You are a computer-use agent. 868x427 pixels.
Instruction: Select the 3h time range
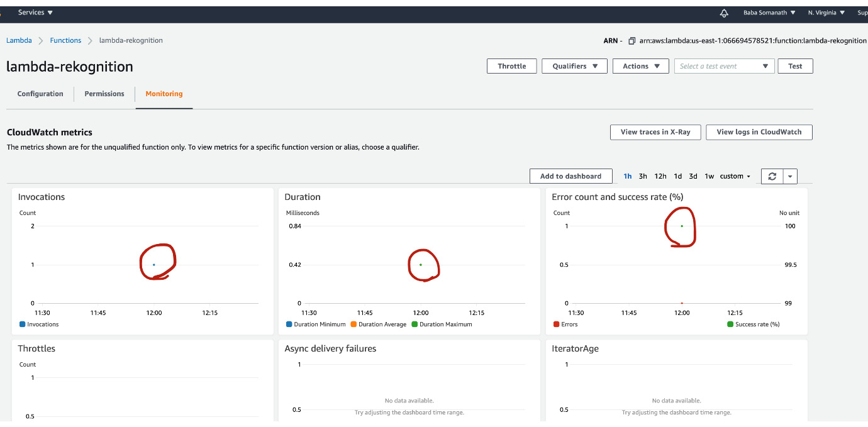point(643,177)
